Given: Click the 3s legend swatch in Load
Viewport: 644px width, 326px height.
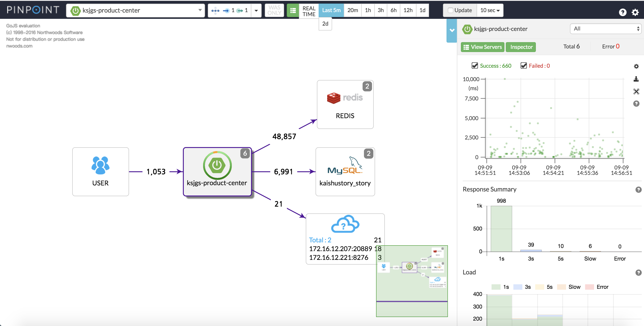Looking at the screenshot, I should point(518,287).
